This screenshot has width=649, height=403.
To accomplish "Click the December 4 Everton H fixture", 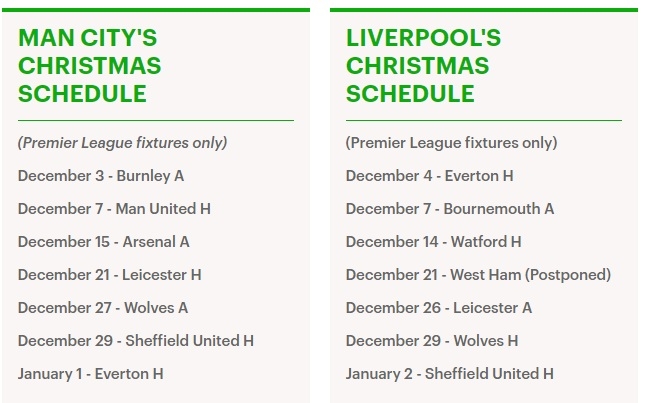I will [430, 176].
